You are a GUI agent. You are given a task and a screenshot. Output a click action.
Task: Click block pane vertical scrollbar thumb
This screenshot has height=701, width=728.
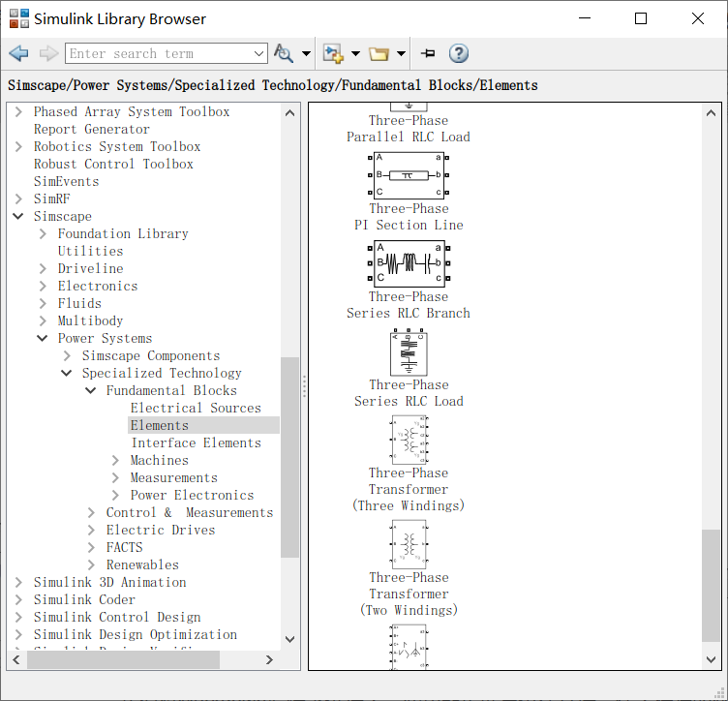[x=711, y=586]
